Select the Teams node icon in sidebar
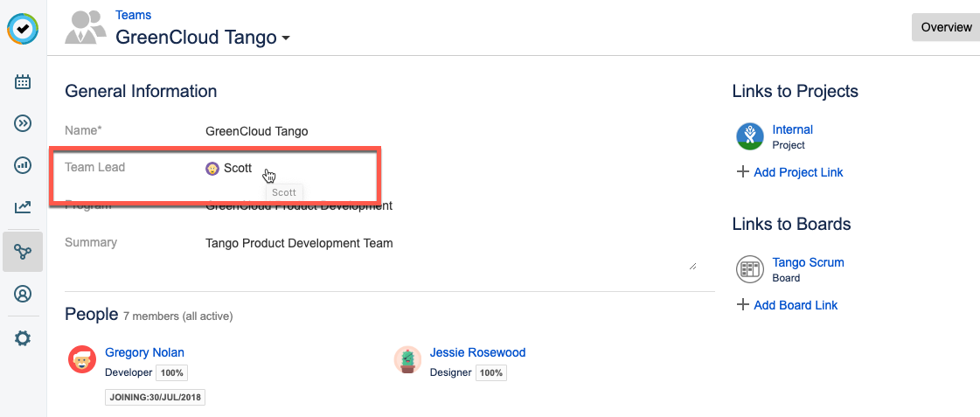This screenshot has height=417, width=980. [x=23, y=252]
